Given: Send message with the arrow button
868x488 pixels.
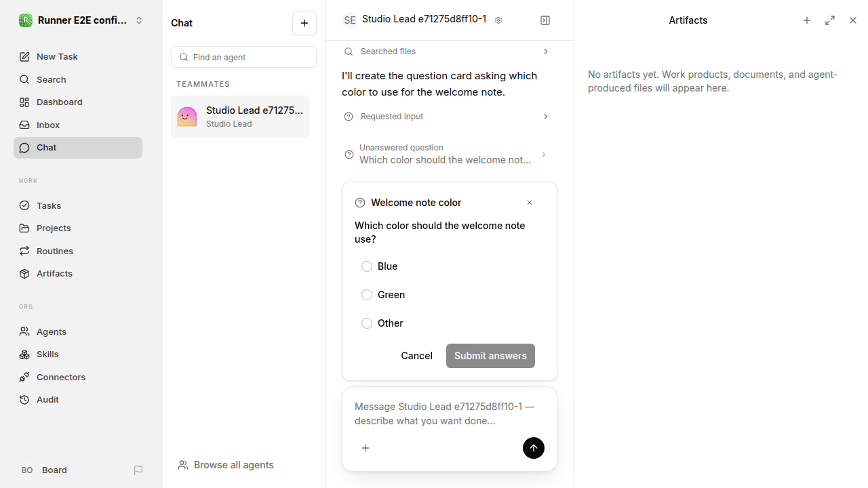Looking at the screenshot, I should [534, 448].
